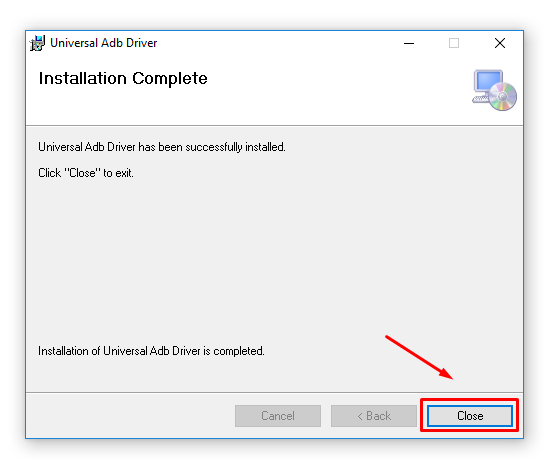Image resolution: width=552 pixels, height=467 pixels.
Task: Click the red arrow annotation
Action: (419, 357)
